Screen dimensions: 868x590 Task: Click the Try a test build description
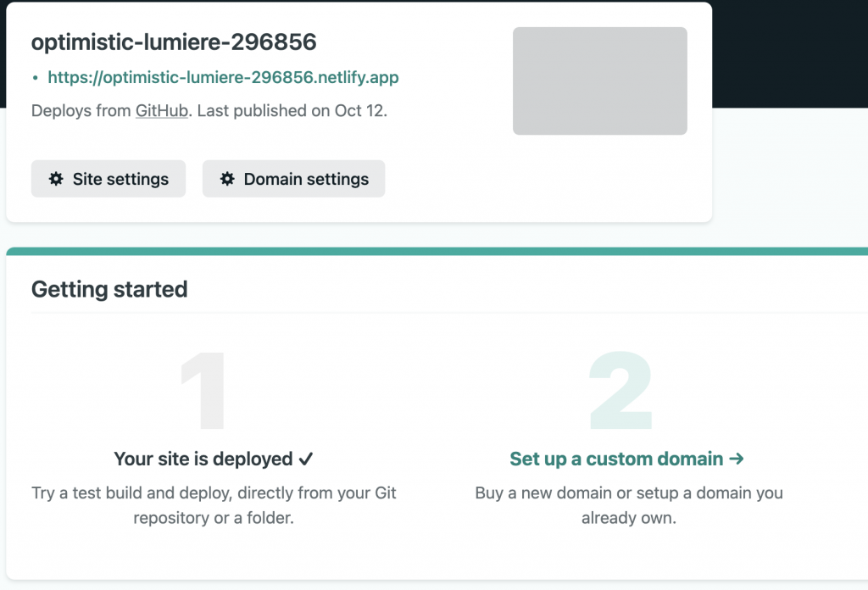pos(214,505)
